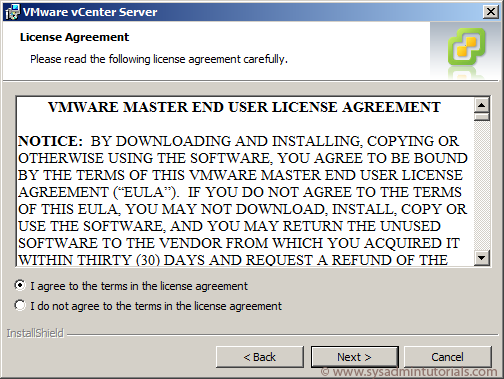
Task: Select the I do not agree radio button
Action: click(20, 305)
